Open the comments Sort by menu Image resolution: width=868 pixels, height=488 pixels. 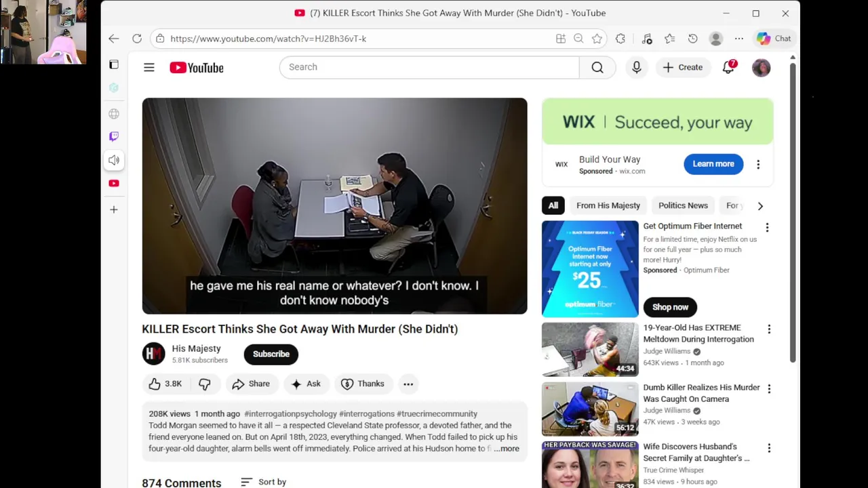[x=263, y=482]
